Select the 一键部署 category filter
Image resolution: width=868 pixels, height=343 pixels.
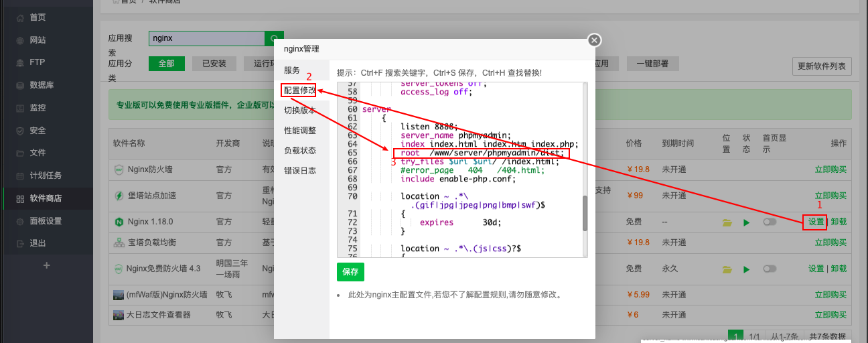point(653,64)
